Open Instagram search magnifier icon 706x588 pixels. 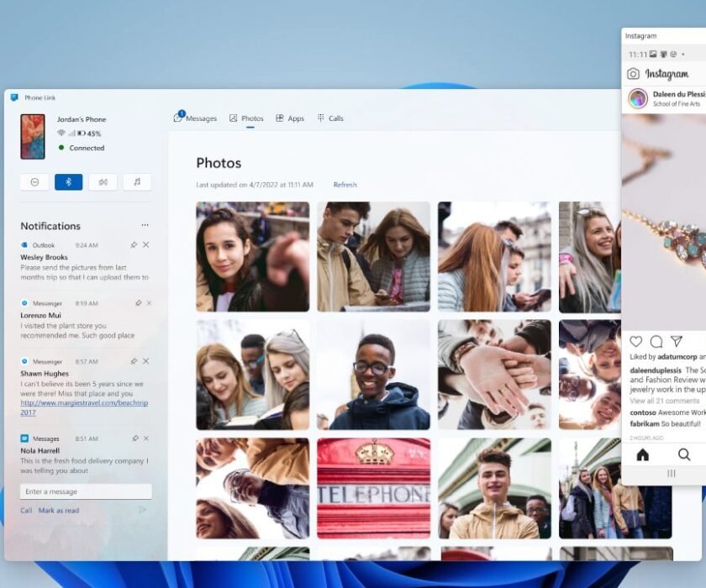tap(684, 454)
